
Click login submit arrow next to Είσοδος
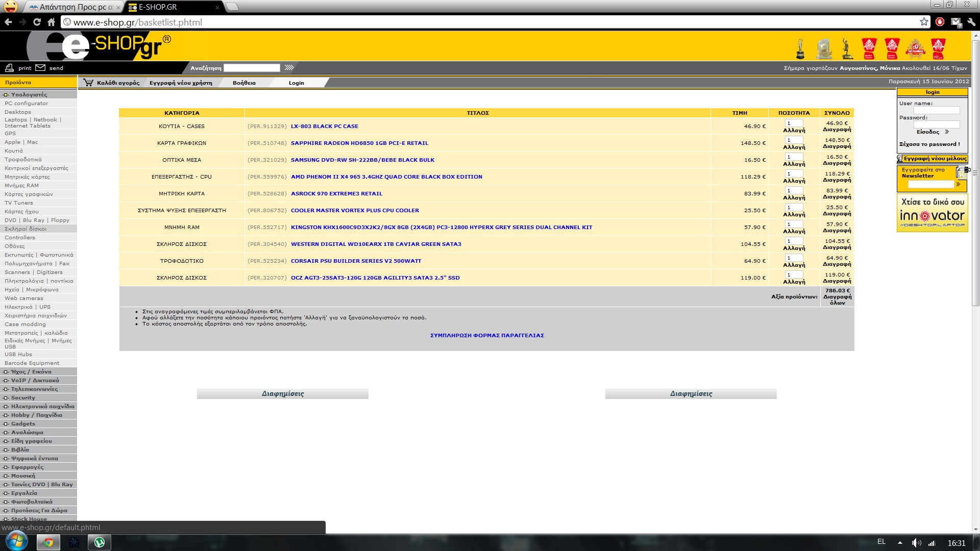pyautogui.click(x=947, y=132)
